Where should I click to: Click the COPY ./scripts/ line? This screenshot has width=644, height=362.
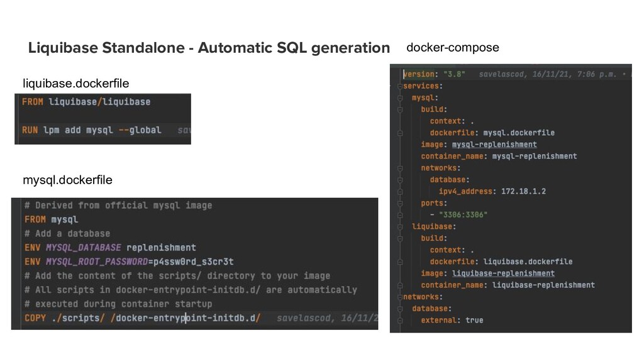[x=143, y=318]
